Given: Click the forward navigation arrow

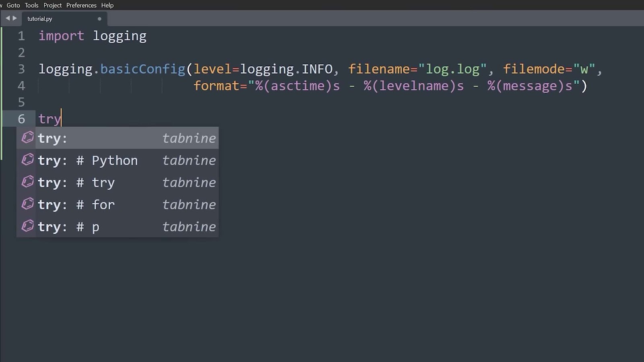Looking at the screenshot, I should click(15, 18).
